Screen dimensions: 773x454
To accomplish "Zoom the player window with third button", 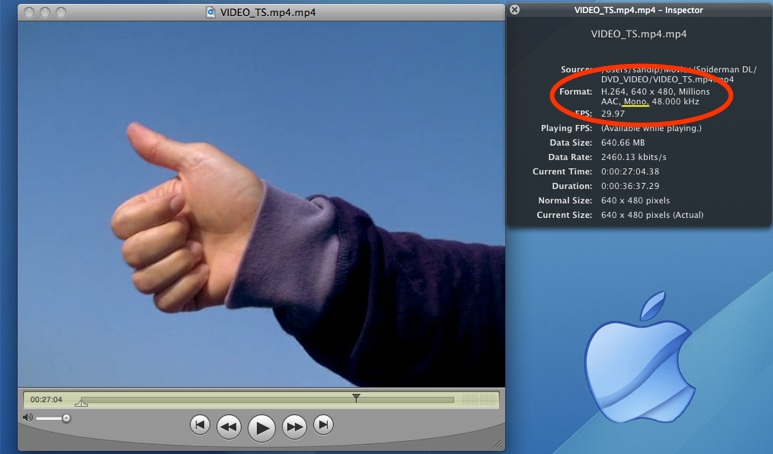I will pos(61,12).
